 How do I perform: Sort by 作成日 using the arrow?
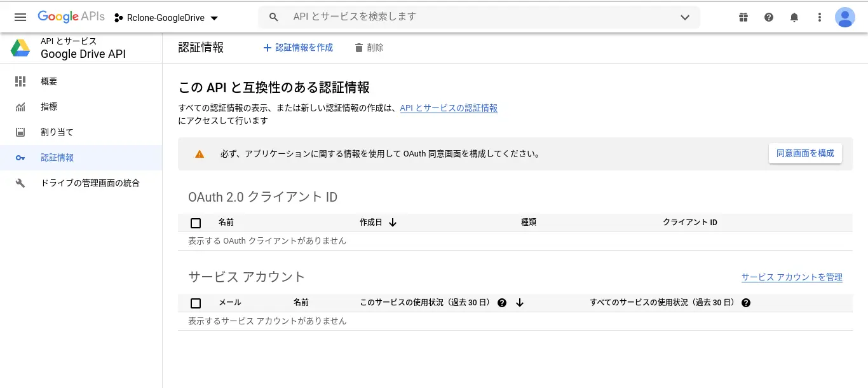[393, 223]
